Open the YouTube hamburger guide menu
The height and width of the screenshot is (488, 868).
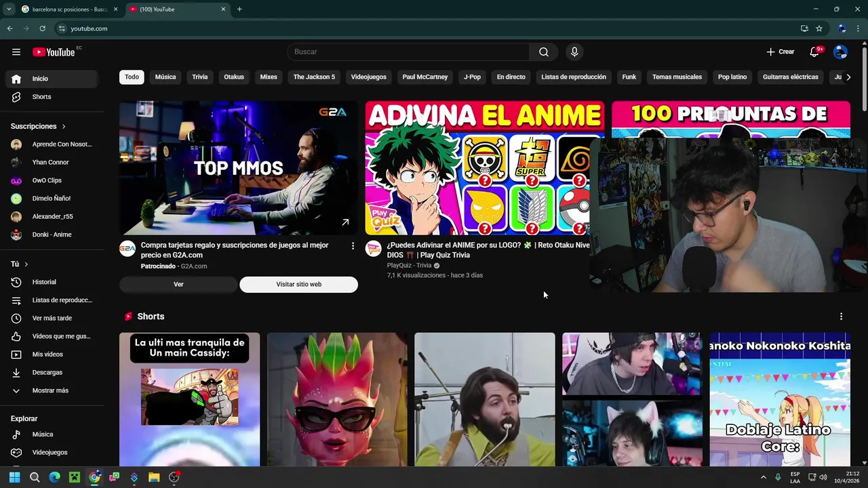pyautogui.click(x=16, y=52)
